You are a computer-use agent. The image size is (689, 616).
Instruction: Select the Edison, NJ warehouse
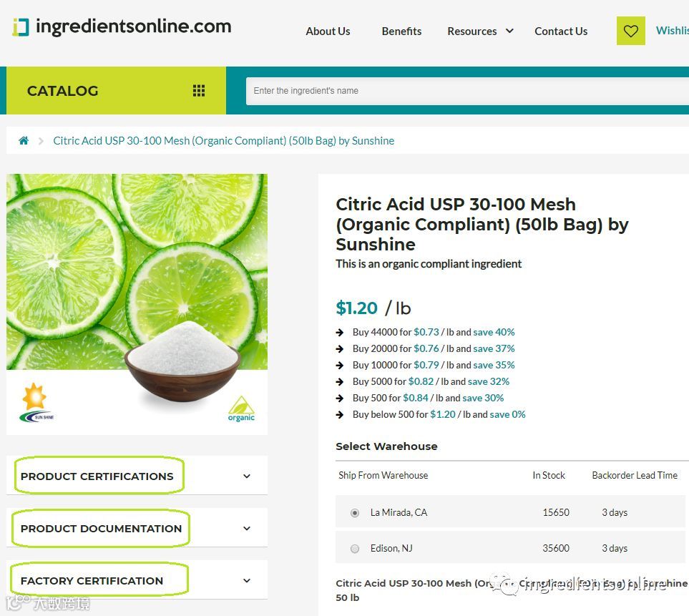pyautogui.click(x=355, y=549)
